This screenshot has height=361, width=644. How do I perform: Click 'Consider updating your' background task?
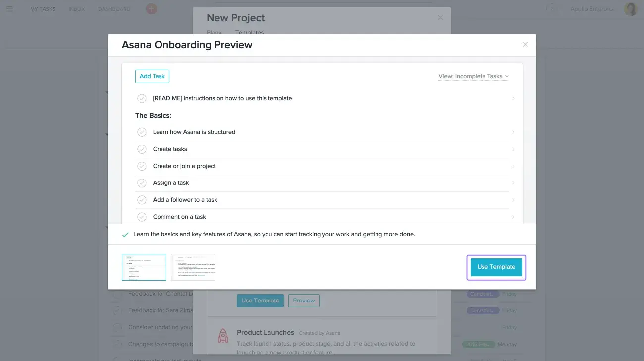pyautogui.click(x=160, y=327)
